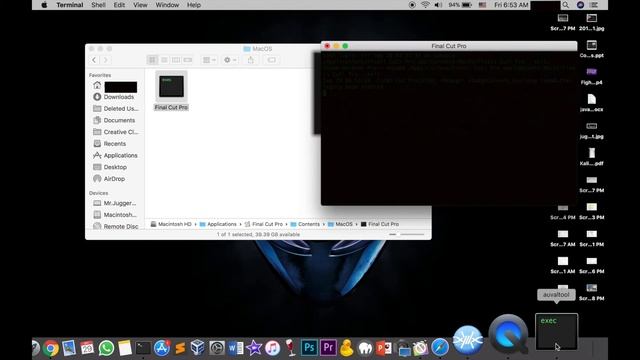Open the Notification Center icon
Viewport: 640px width, 360px height.
click(x=594, y=5)
